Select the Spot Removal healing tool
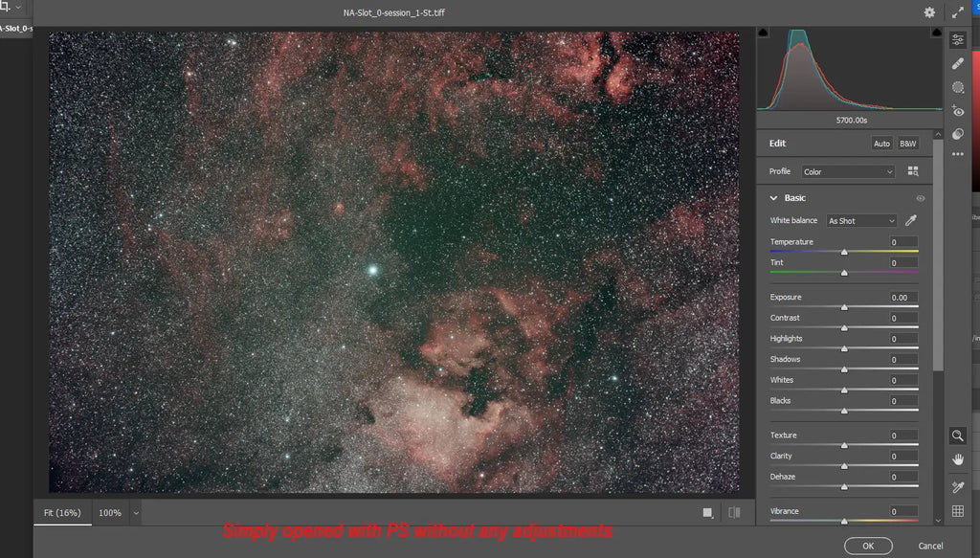Image resolution: width=980 pixels, height=558 pixels. (x=958, y=63)
